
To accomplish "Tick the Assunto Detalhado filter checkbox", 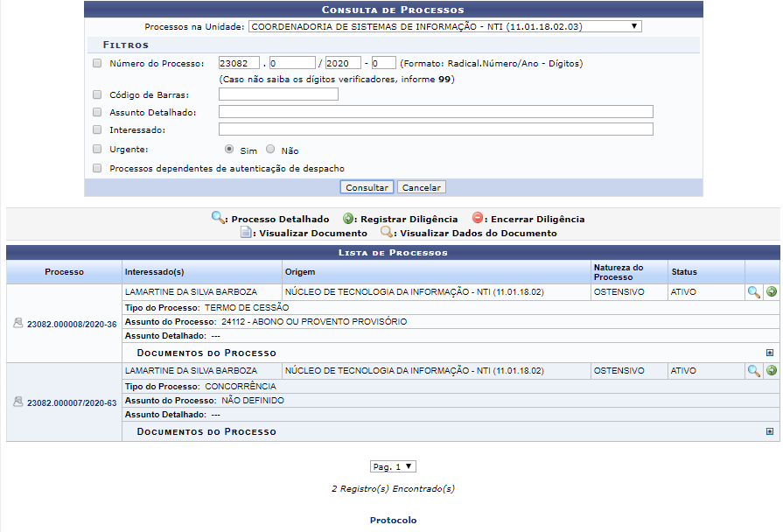I will [x=97, y=112].
